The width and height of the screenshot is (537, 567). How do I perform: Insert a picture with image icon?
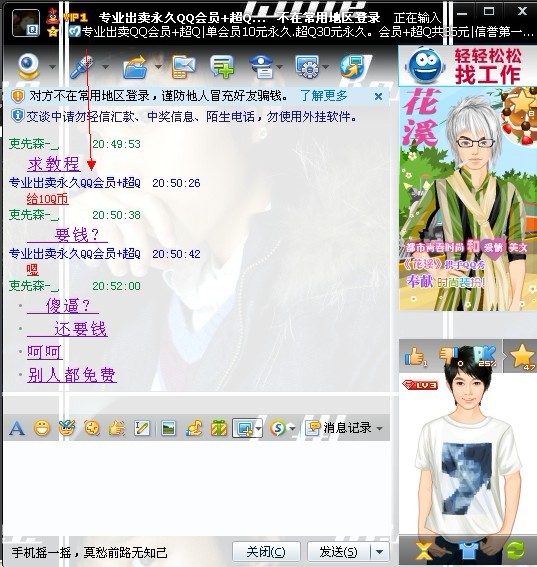coord(169,428)
